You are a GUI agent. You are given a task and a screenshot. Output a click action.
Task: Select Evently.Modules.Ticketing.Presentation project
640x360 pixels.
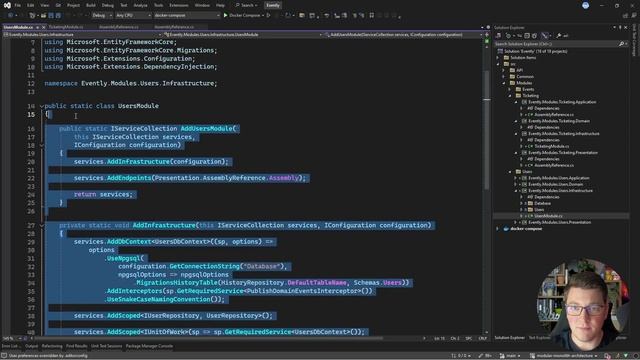pos(563,153)
